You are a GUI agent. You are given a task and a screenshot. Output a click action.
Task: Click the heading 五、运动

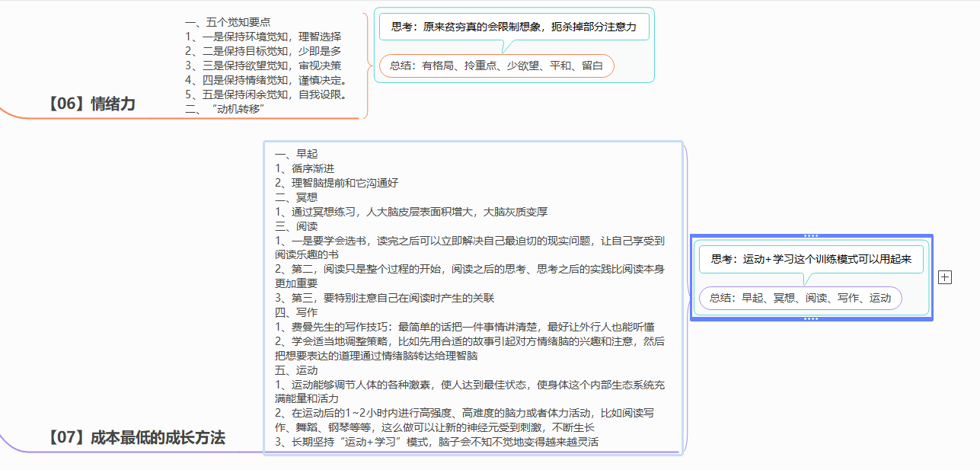point(296,370)
